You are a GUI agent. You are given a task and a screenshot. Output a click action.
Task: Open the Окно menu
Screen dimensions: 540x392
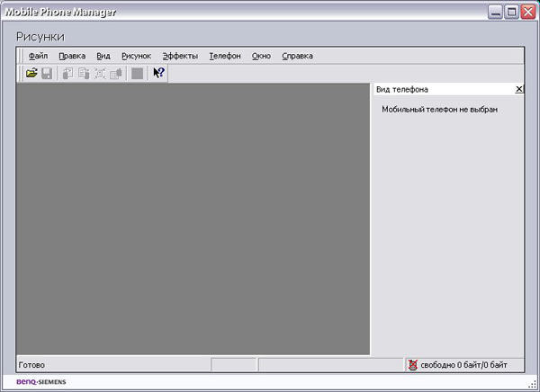point(261,56)
